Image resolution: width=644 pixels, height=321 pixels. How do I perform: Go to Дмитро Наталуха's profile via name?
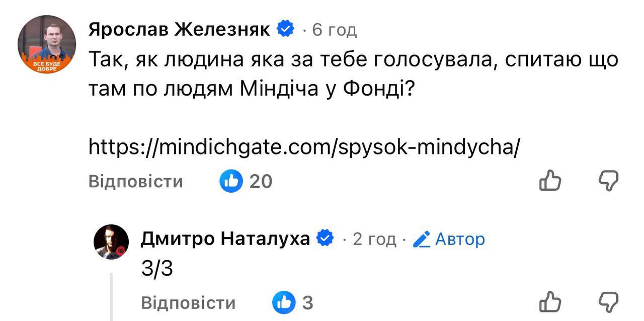(225, 239)
